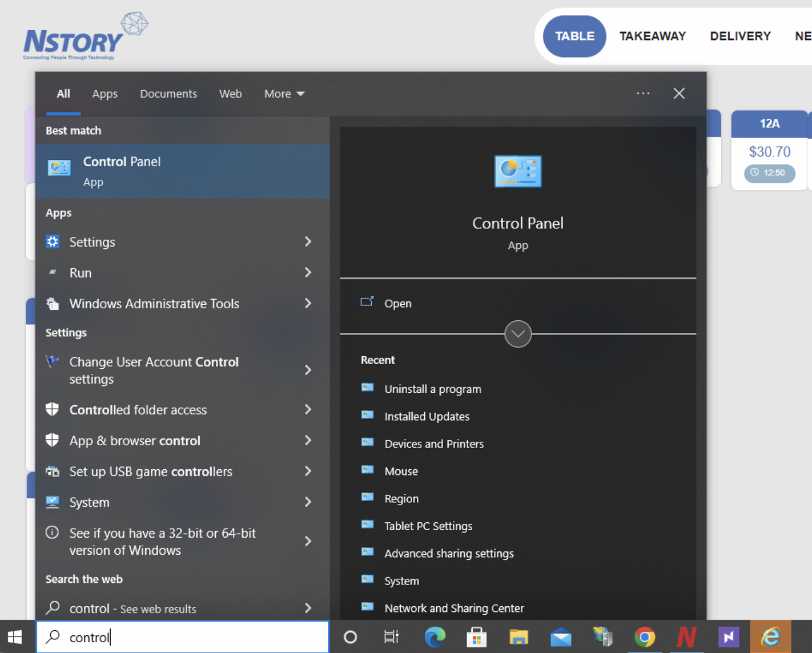The width and height of the screenshot is (812, 653).
Task: Open Mouse settings from Recent list
Action: click(x=401, y=471)
